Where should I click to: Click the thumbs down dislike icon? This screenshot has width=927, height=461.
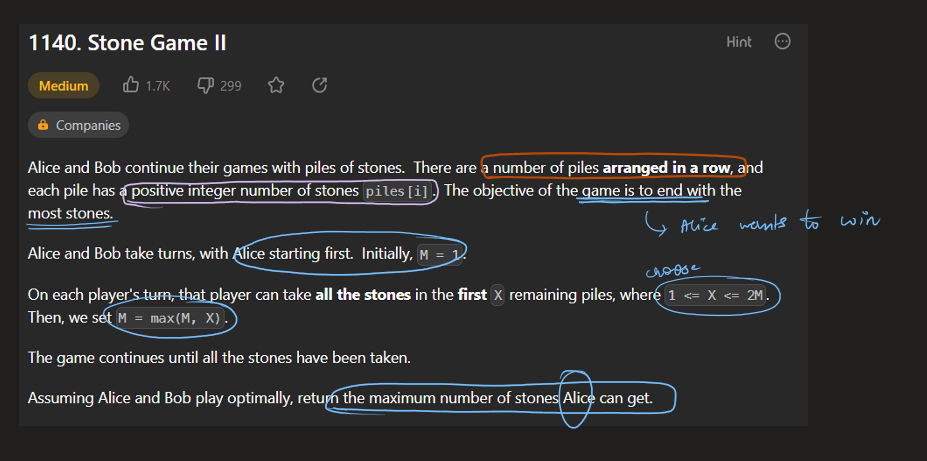click(x=206, y=86)
